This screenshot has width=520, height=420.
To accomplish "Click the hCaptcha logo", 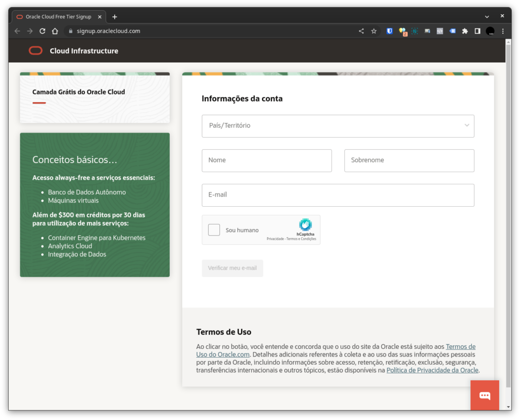I will click(305, 224).
